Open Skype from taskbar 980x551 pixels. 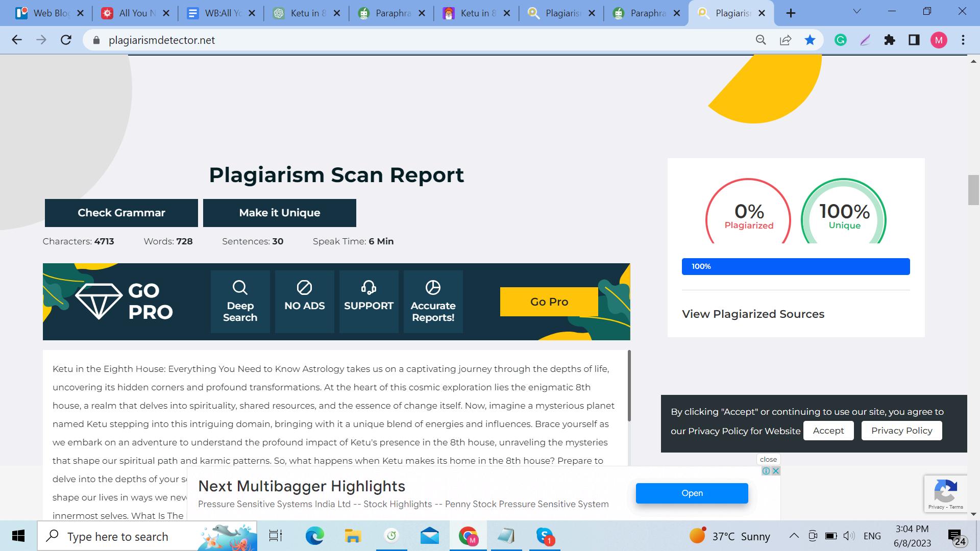coord(545,536)
